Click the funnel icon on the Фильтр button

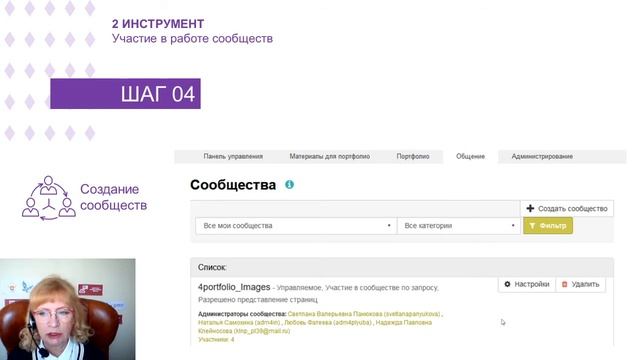click(532, 226)
